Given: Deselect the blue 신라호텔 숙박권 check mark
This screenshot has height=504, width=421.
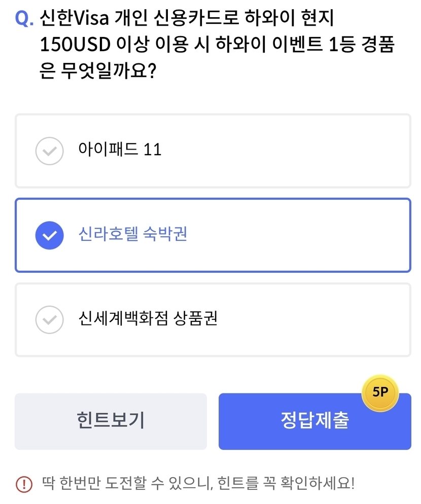Looking at the screenshot, I should pos(49,235).
